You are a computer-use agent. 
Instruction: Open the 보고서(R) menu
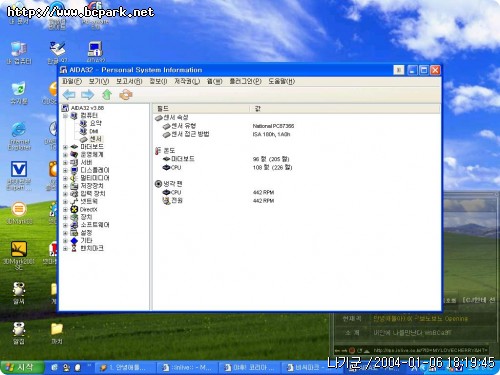(x=129, y=81)
